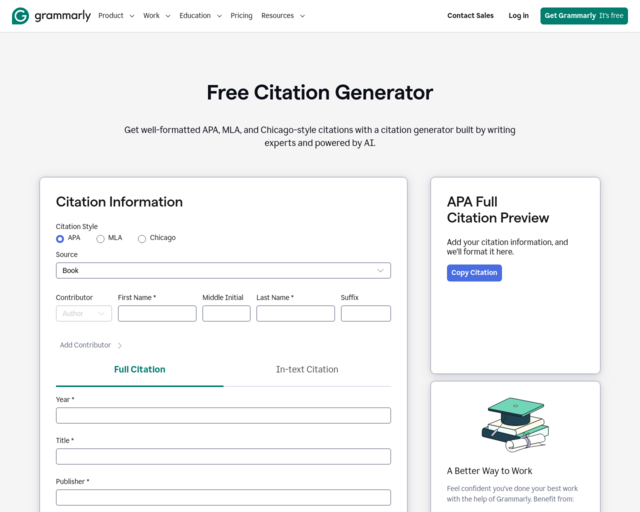Click the APA Full Citation Preview heading
Viewport: 640px width, 512px height.
[498, 210]
